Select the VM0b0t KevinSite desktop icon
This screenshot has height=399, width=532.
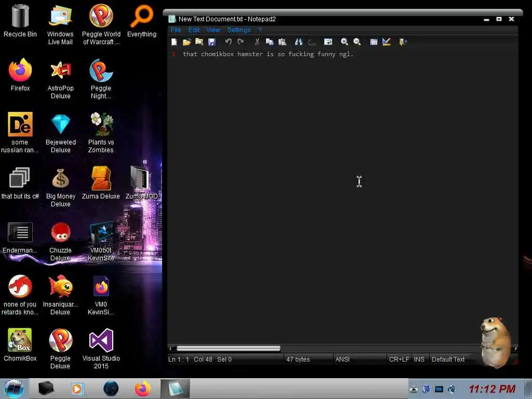pyautogui.click(x=101, y=241)
